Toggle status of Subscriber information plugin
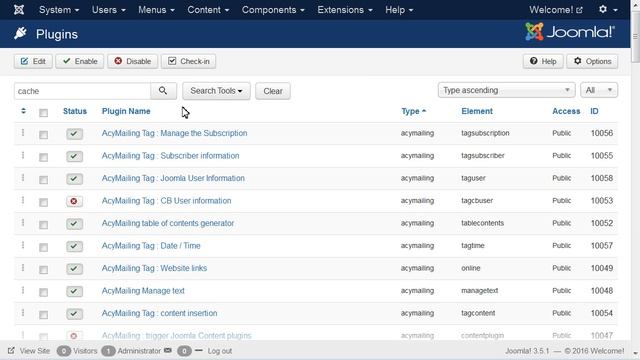 74,156
